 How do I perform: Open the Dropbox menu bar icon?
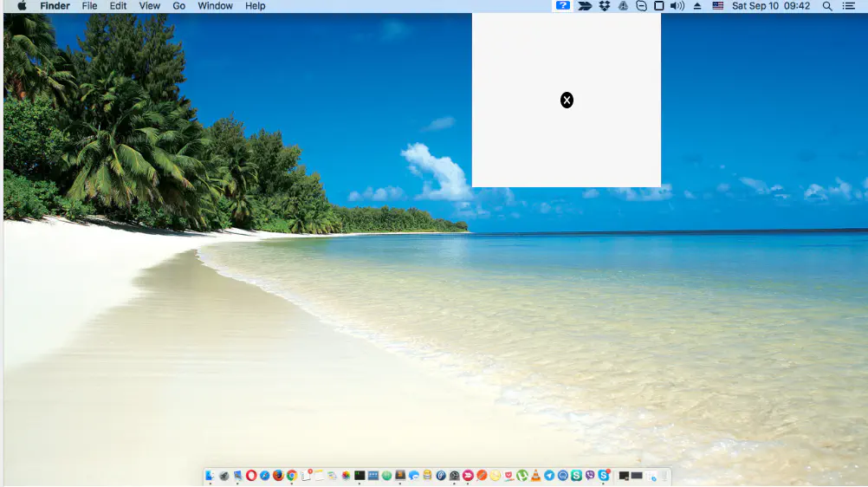coord(605,6)
